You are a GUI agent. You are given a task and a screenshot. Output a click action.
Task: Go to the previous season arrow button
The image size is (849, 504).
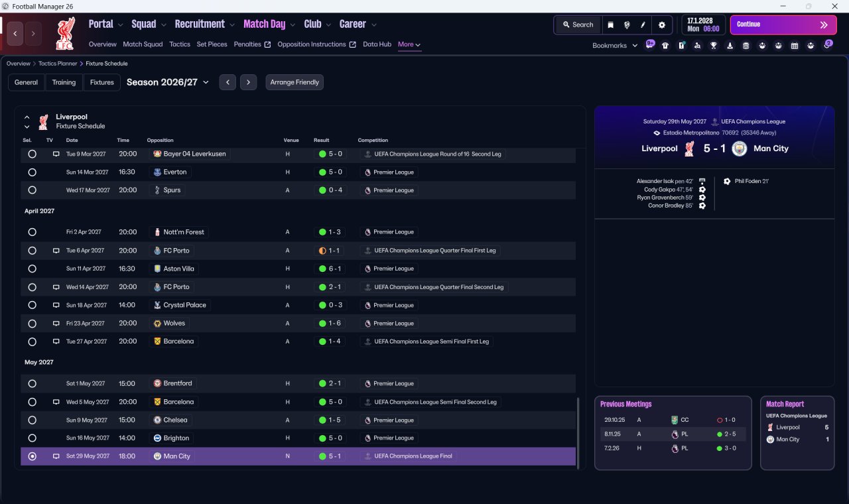228,82
